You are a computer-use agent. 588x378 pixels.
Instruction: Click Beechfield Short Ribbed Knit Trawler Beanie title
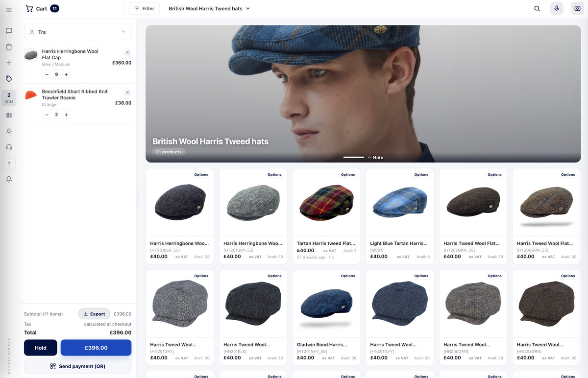coord(74,94)
